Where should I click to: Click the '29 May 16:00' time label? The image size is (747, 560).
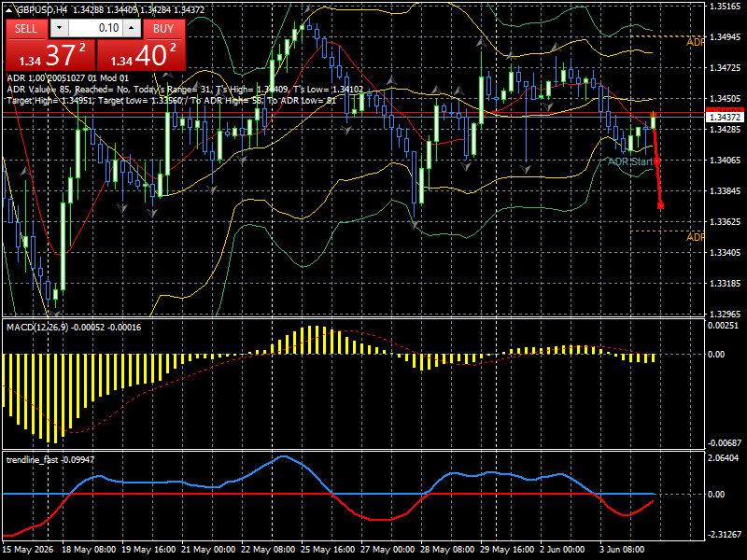pos(507,550)
